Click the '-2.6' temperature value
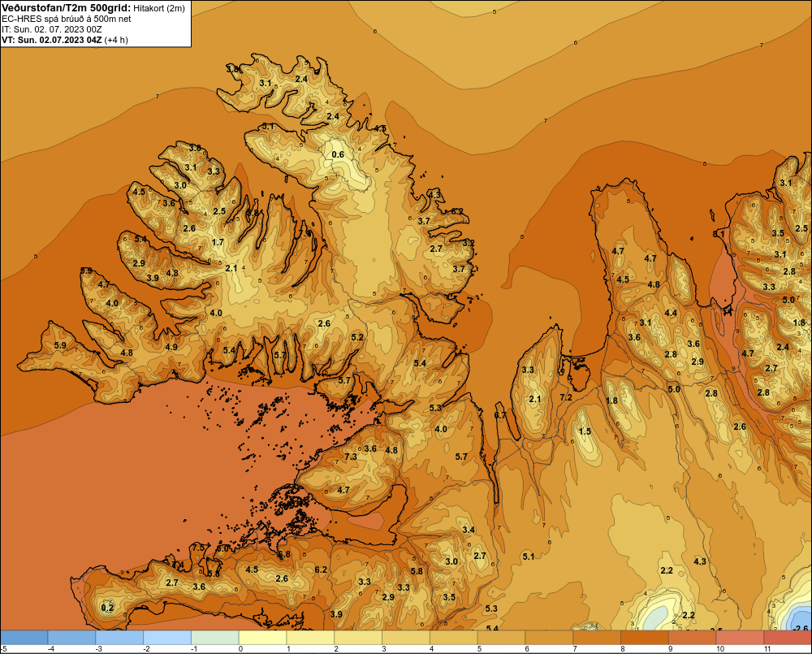 pos(800,628)
